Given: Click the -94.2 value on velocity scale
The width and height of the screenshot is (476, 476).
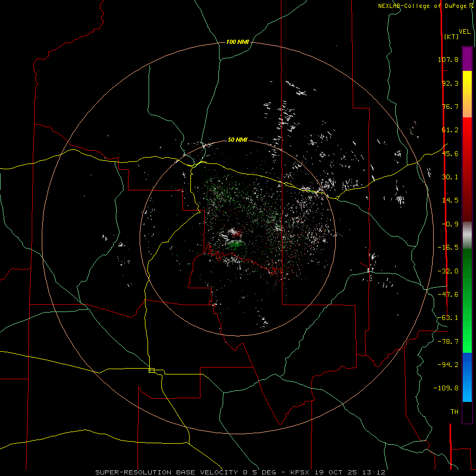Looking at the screenshot, I should point(448,364).
